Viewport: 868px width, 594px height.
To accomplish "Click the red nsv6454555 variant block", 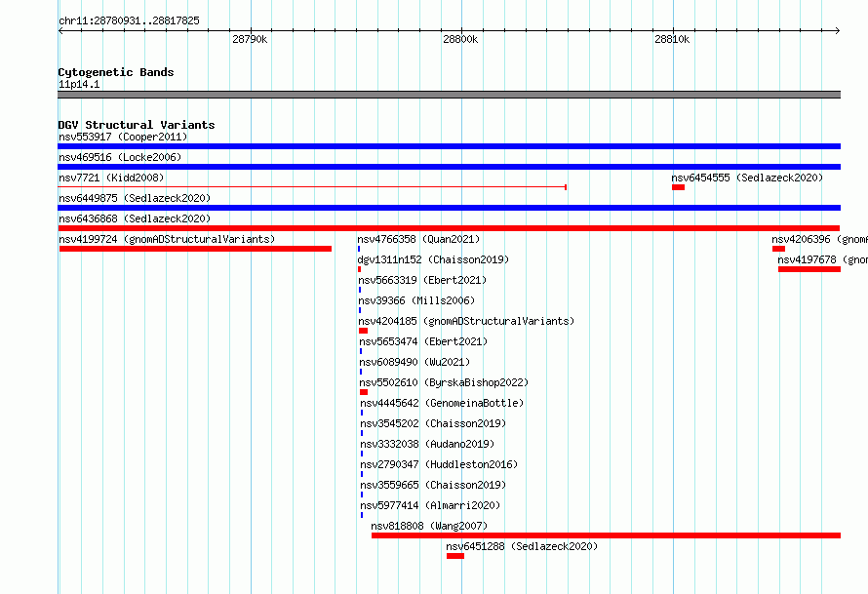I will [678, 187].
